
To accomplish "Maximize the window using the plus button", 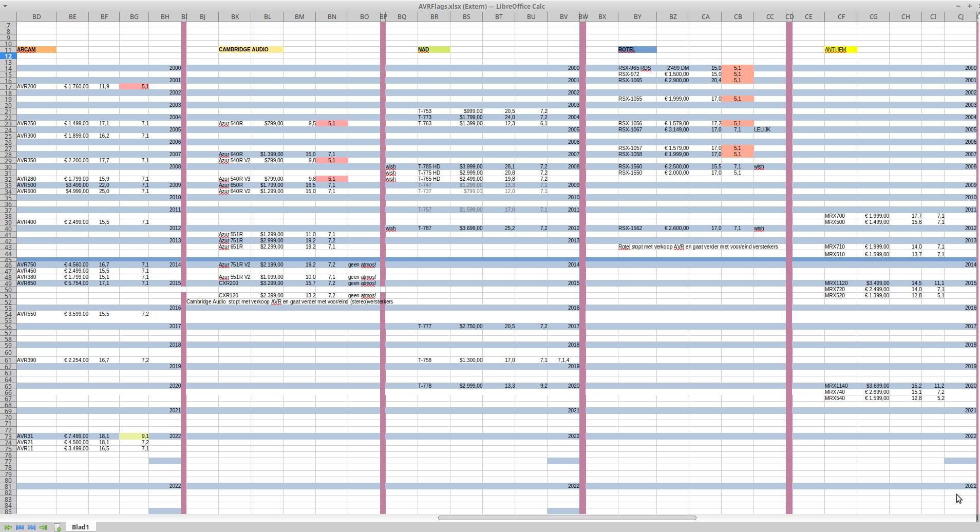I will [969, 6].
